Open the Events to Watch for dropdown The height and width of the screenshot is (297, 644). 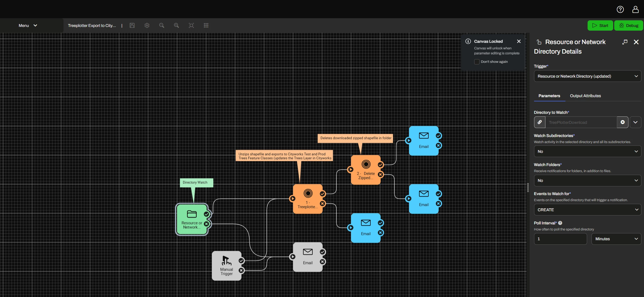pyautogui.click(x=588, y=210)
